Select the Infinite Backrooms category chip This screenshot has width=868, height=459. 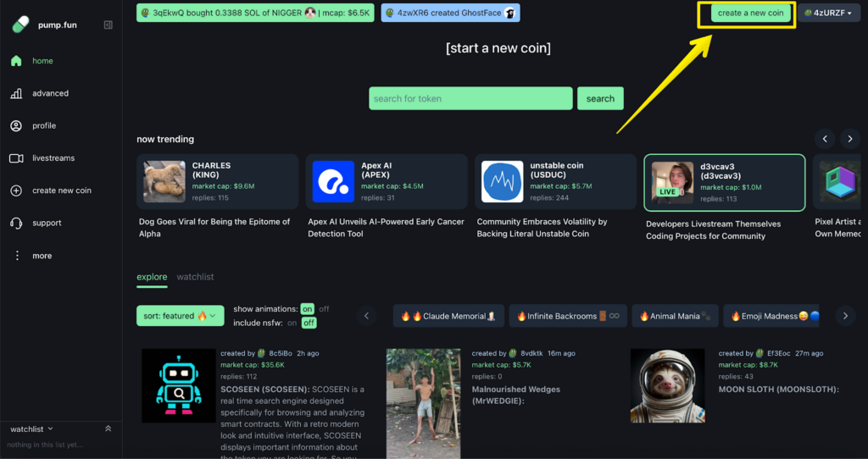click(568, 316)
